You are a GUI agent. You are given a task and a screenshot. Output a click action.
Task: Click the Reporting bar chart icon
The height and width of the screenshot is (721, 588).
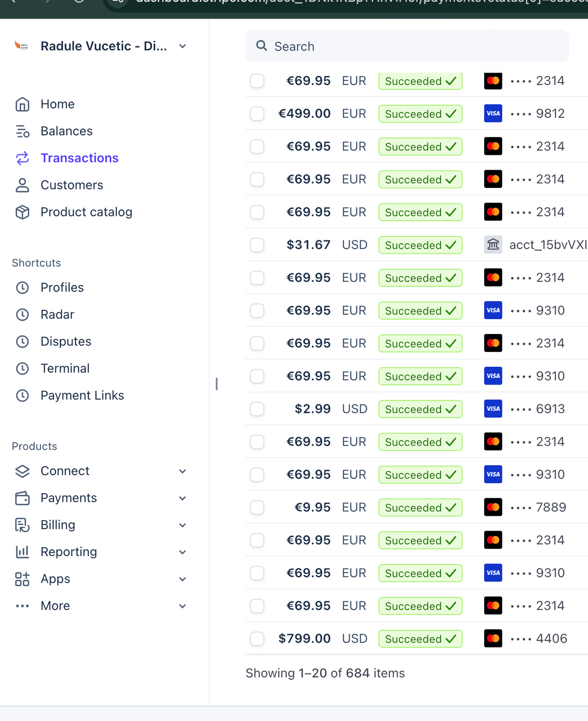click(x=22, y=552)
